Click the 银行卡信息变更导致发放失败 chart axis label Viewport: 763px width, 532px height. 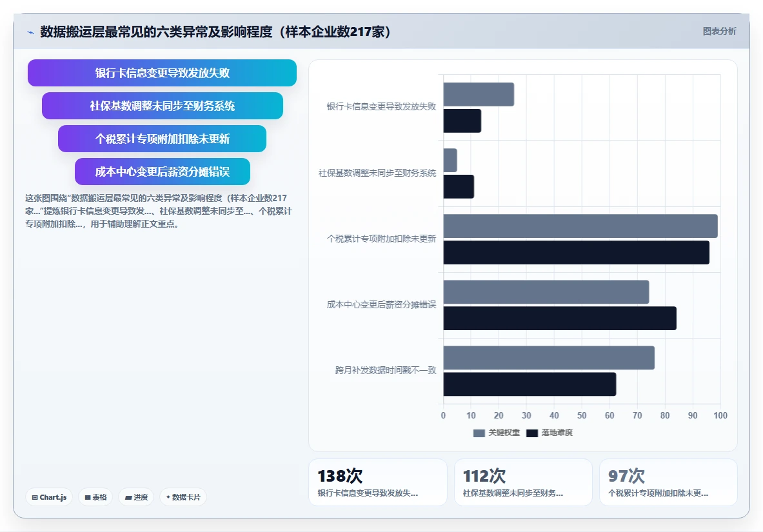click(382, 106)
